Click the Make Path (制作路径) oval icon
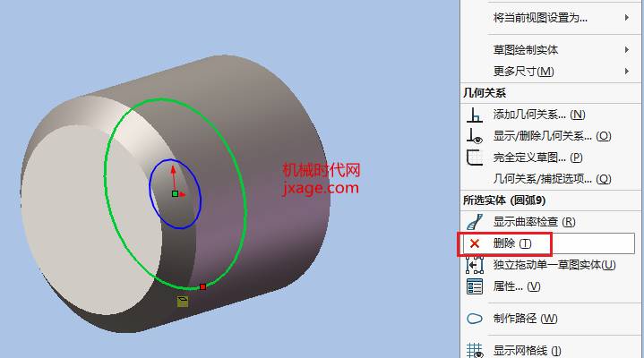Image resolution: width=644 pixels, height=358 pixels. (x=475, y=319)
